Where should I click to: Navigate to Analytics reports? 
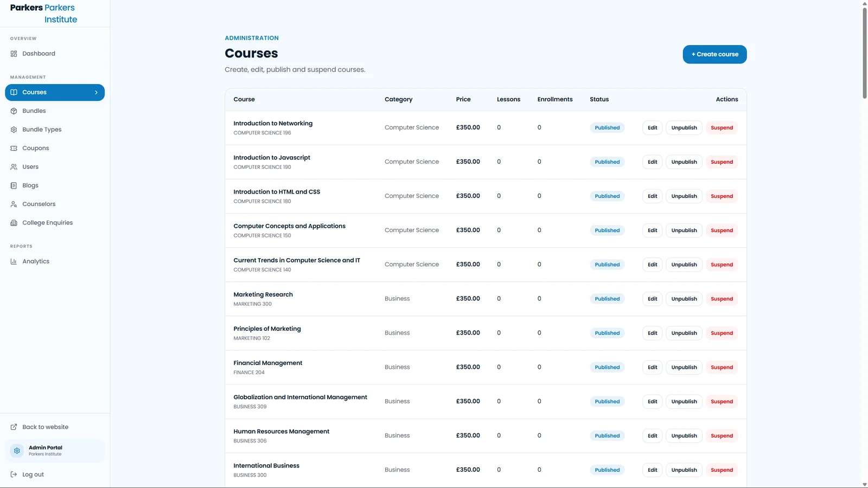(55, 261)
